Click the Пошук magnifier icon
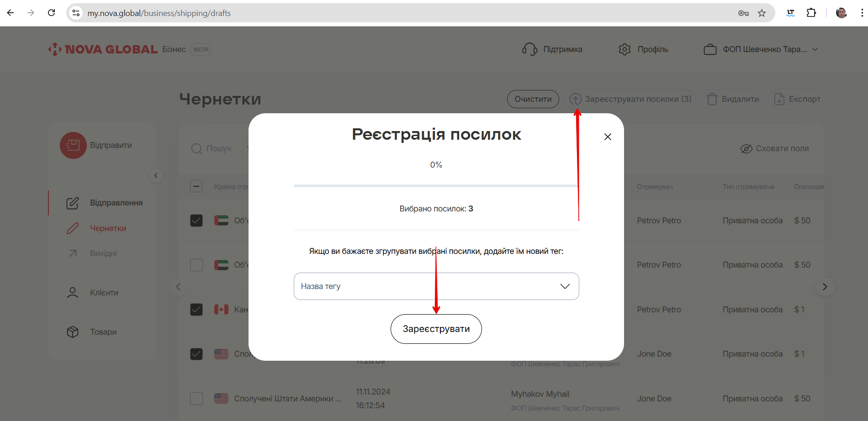 (196, 149)
